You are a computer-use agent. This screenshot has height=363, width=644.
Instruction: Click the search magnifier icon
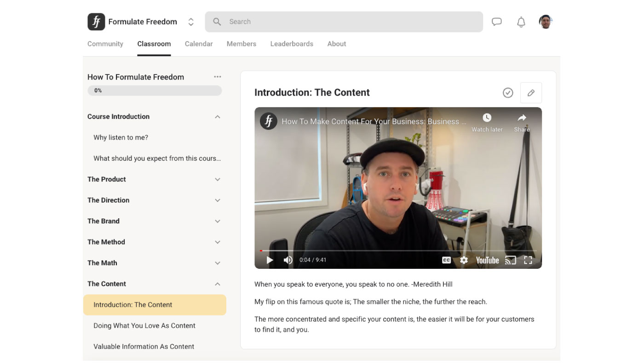pos(217,22)
